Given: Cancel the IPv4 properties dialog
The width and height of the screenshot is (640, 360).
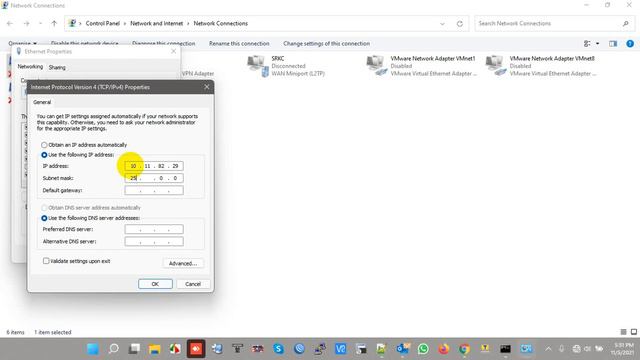Looking at the screenshot, I should tap(193, 284).
